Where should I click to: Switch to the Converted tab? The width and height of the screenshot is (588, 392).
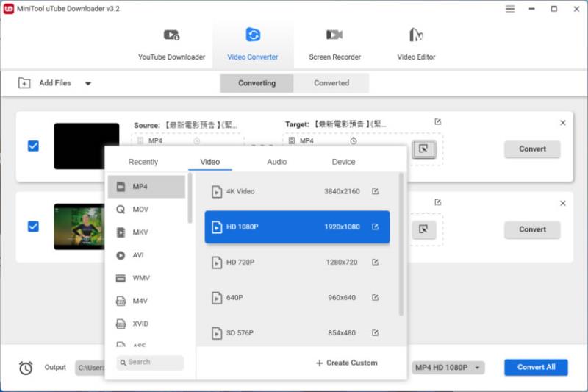(331, 83)
